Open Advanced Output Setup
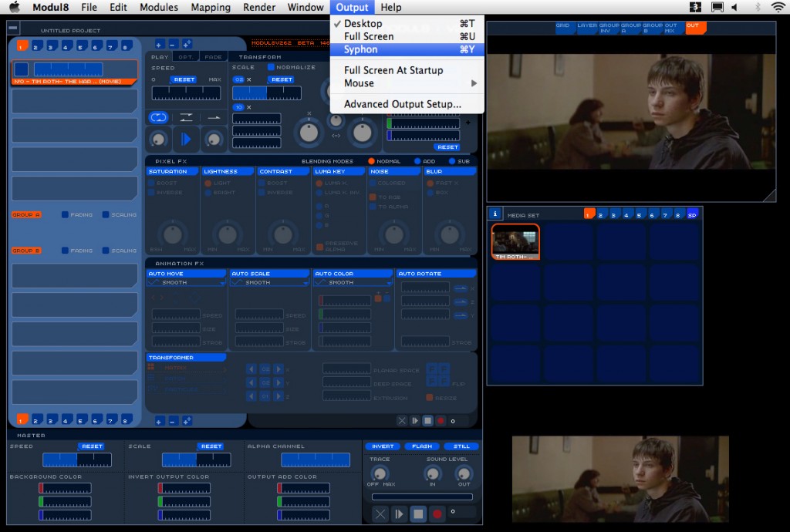 tap(407, 104)
